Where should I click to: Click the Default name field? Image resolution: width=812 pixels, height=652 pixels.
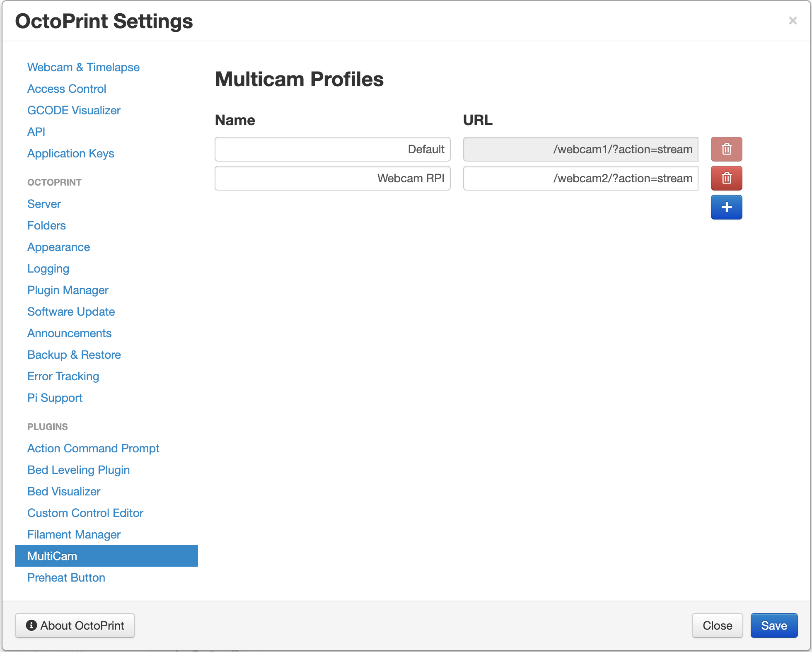pyautogui.click(x=333, y=149)
